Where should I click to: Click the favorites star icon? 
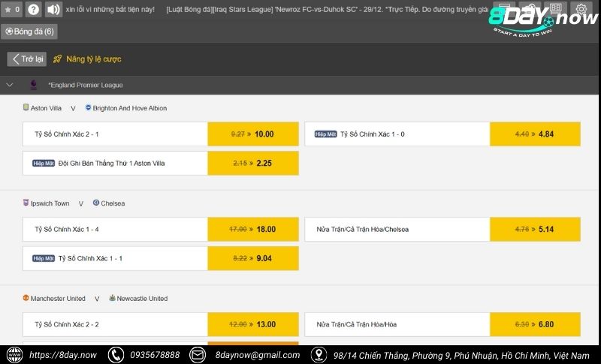(x=8, y=10)
